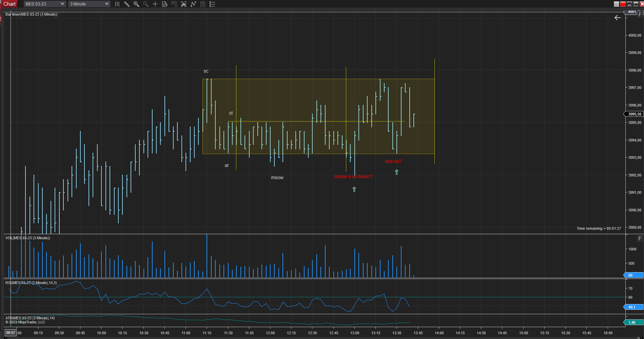Screen dimensions: 644x339
Task: Click the RSI(MES 03-23) panel label
Action: click(31, 282)
